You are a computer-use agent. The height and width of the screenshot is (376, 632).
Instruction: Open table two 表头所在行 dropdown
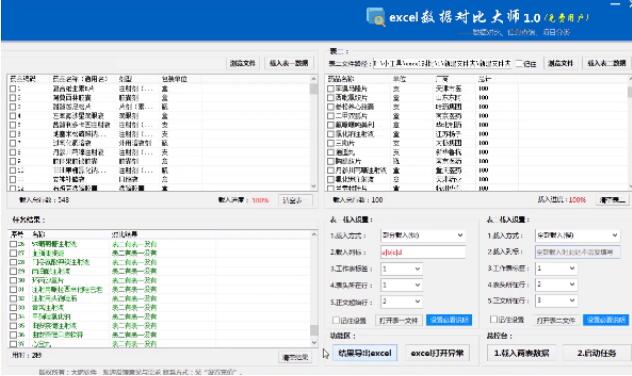(x=556, y=285)
